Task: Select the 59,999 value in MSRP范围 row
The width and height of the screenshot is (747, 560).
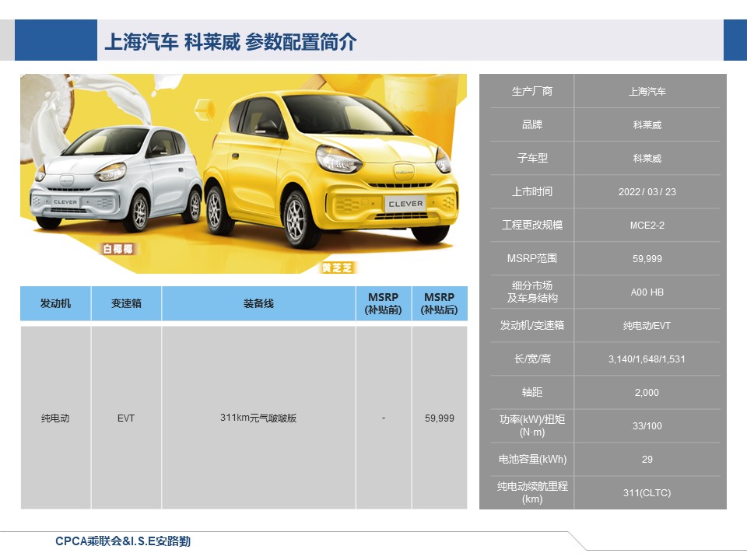Action: (647, 258)
